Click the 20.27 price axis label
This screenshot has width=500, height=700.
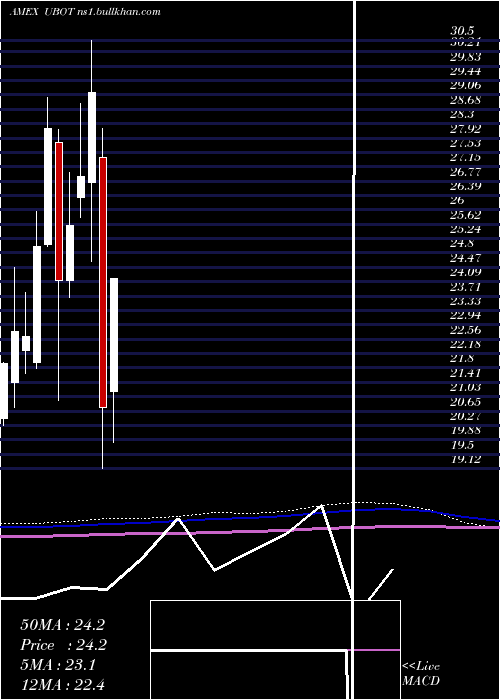[466, 416]
